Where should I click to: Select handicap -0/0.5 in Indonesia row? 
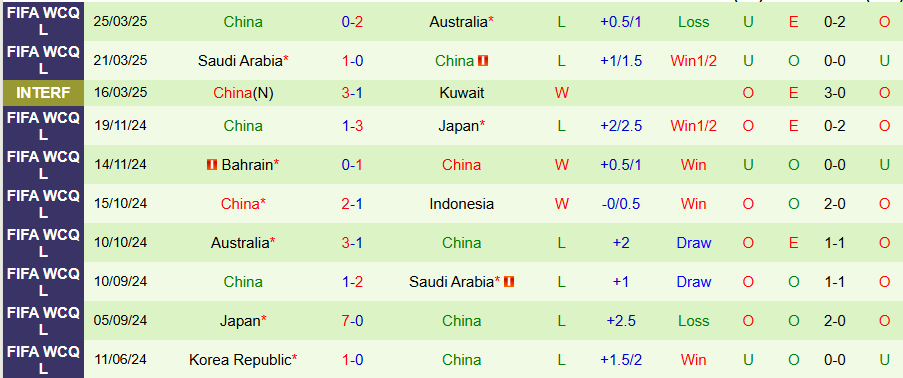pos(621,203)
